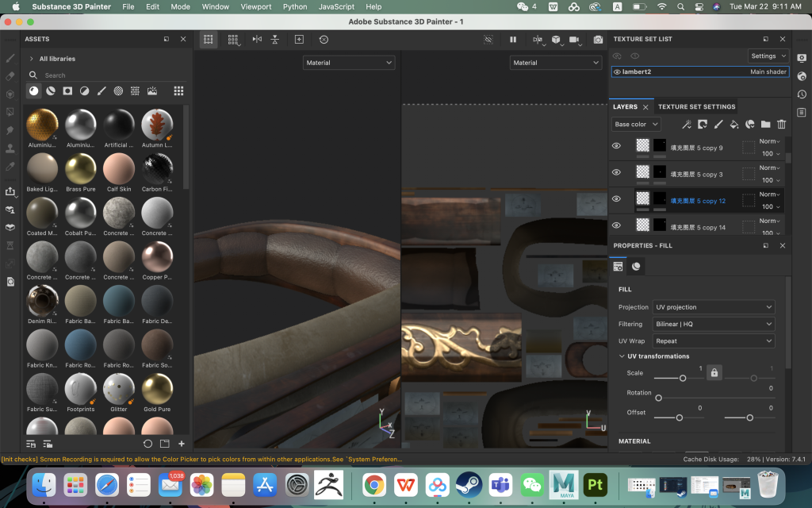Select the Smudge tool in left toolbar
812x508 pixels.
(10, 130)
